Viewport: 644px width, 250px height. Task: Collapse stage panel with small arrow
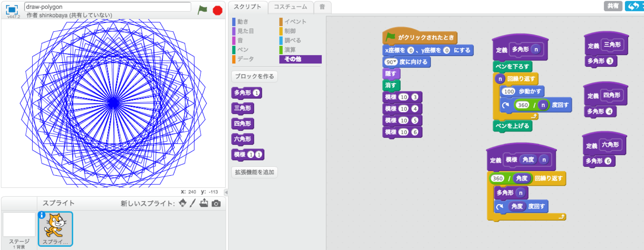point(226,192)
